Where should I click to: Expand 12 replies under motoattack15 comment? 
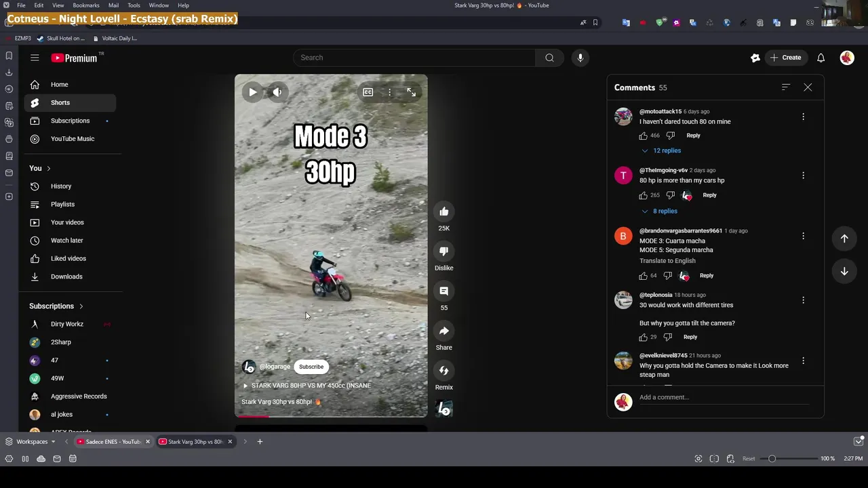pyautogui.click(x=661, y=150)
